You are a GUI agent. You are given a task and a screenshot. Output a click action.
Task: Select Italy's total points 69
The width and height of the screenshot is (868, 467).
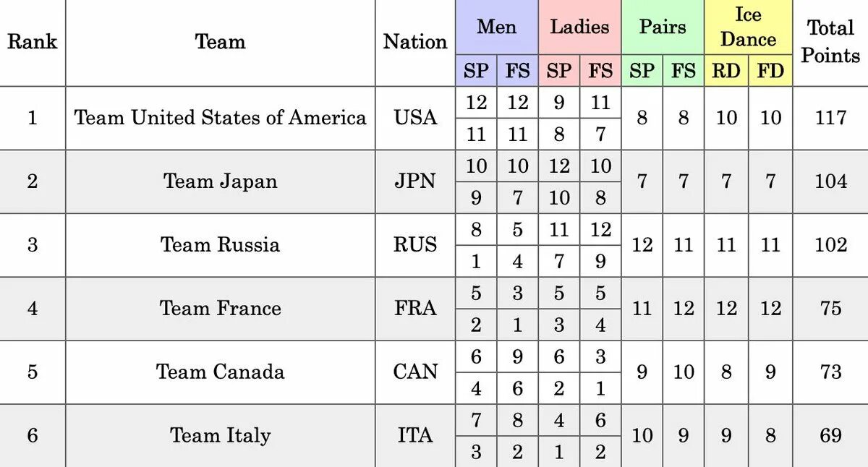click(x=830, y=435)
